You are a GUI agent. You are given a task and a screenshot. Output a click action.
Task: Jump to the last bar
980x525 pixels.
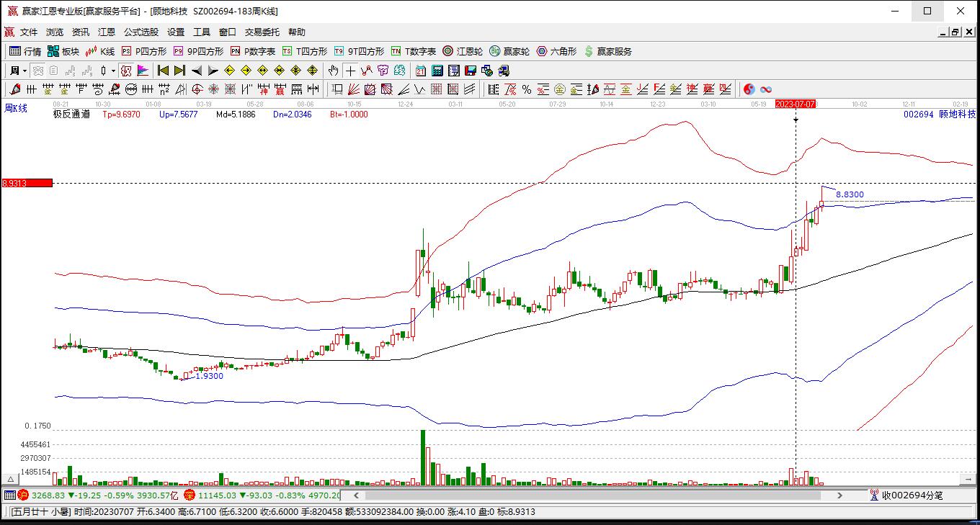(179, 71)
